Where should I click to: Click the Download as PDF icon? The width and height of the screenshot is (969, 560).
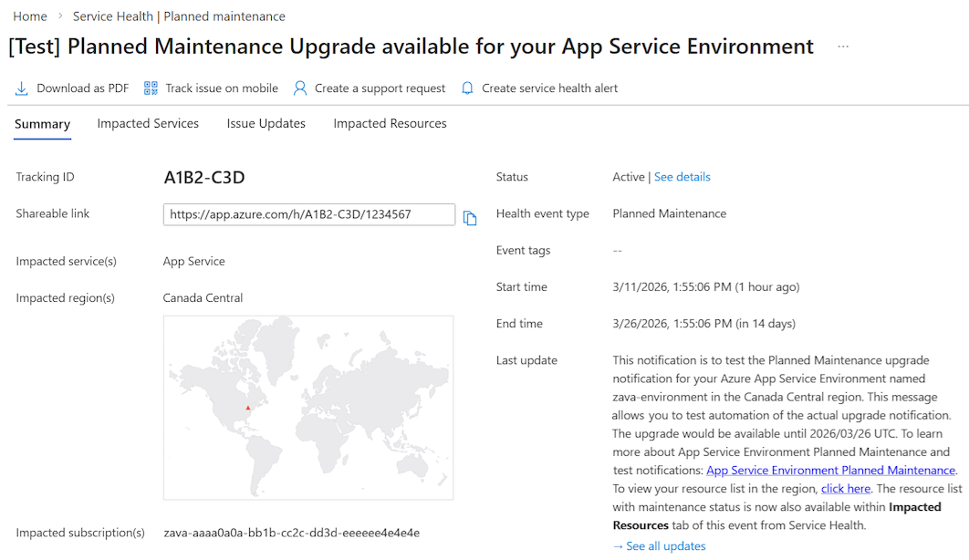pyautogui.click(x=21, y=88)
